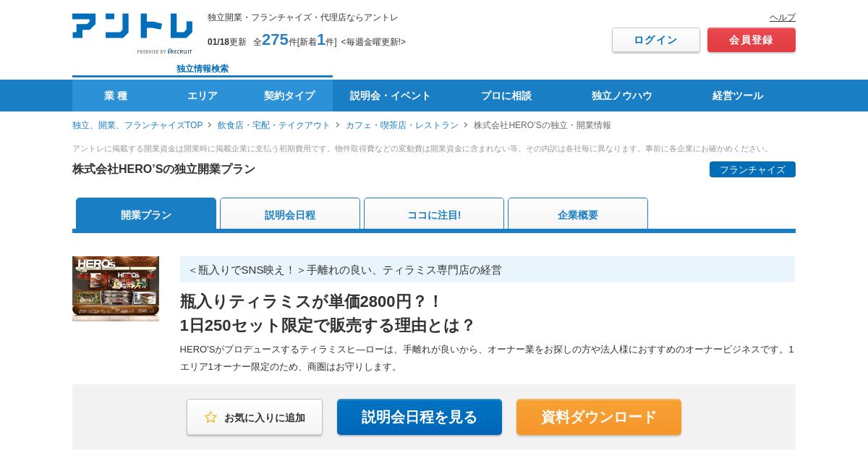Open the 説明会・イベント menu item

[x=391, y=96]
